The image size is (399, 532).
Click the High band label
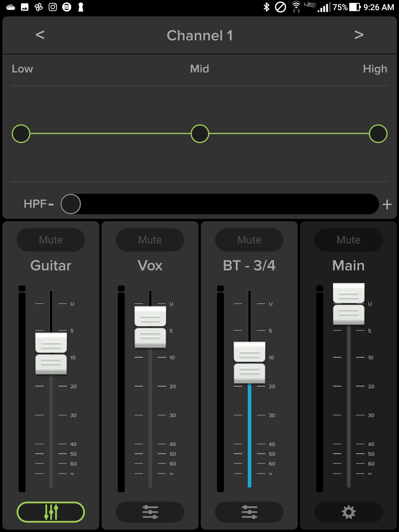tap(375, 69)
